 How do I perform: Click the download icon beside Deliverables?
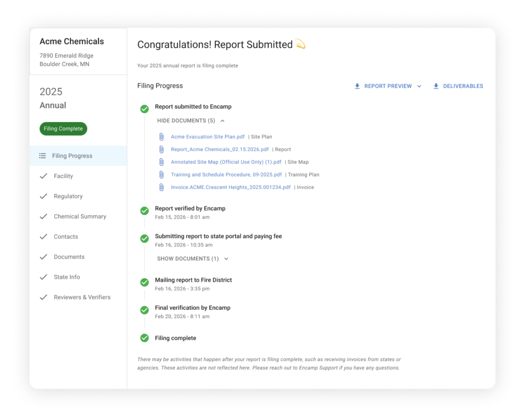(x=436, y=86)
